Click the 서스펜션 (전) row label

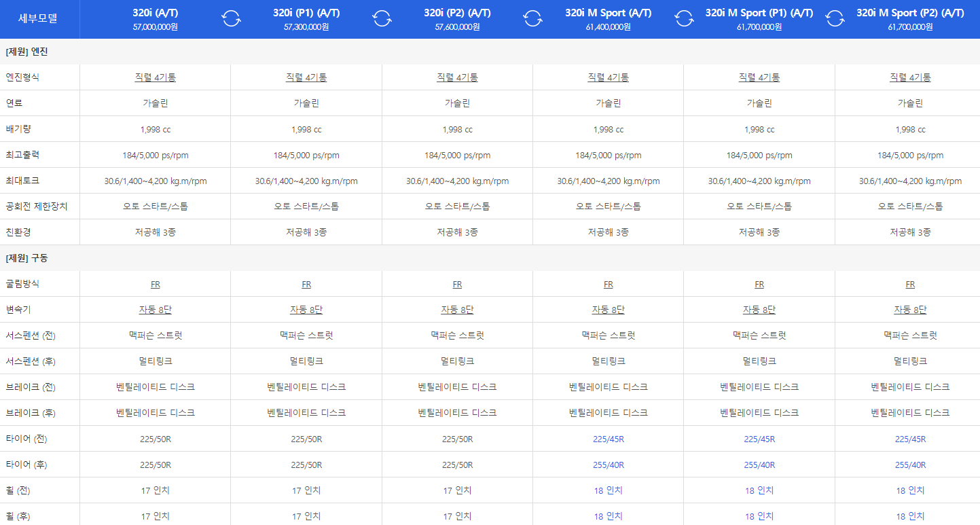(31, 336)
